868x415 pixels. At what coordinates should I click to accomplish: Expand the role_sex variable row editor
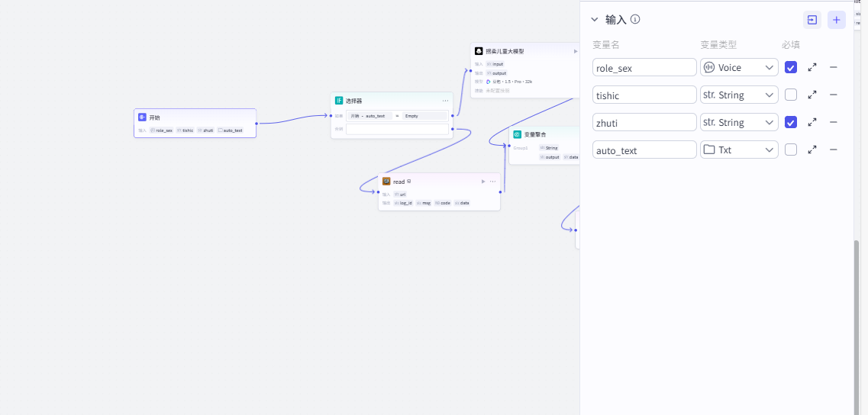[812, 67]
